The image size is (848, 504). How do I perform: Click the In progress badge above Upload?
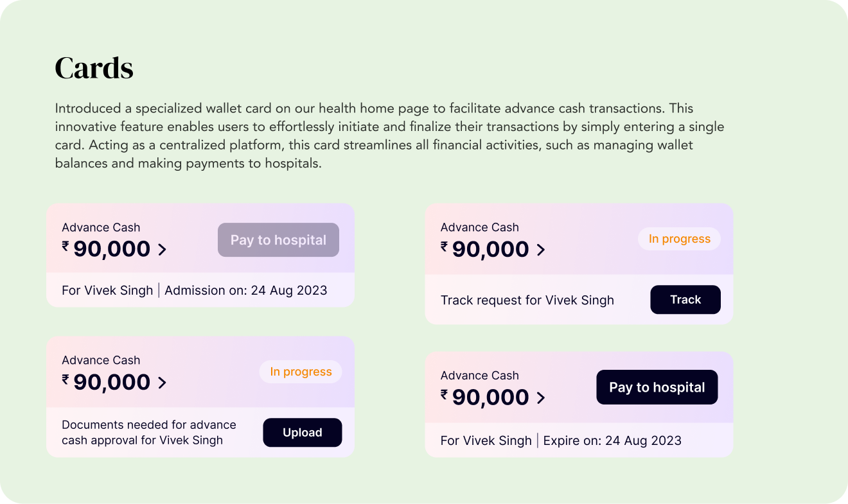[x=301, y=372]
